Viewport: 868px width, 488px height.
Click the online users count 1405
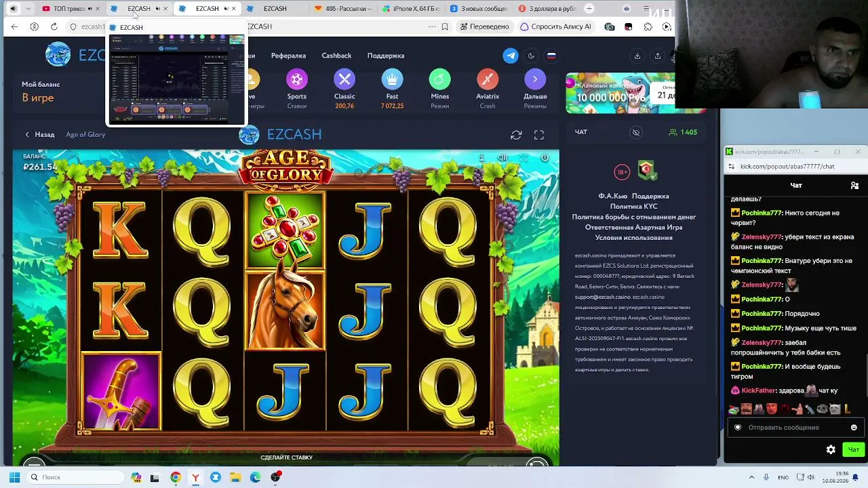click(683, 132)
